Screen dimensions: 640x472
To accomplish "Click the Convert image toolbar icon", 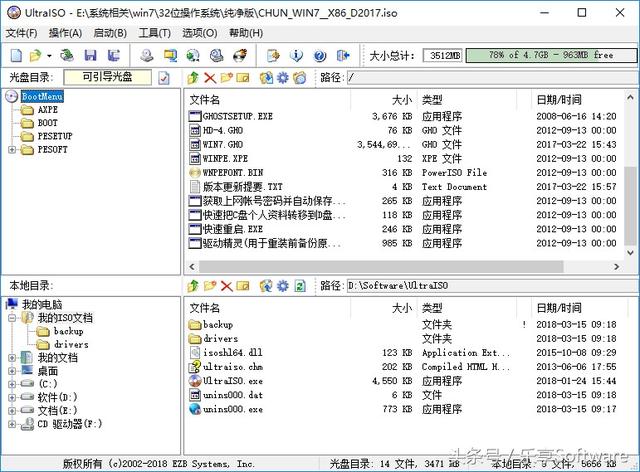I will 193,55.
